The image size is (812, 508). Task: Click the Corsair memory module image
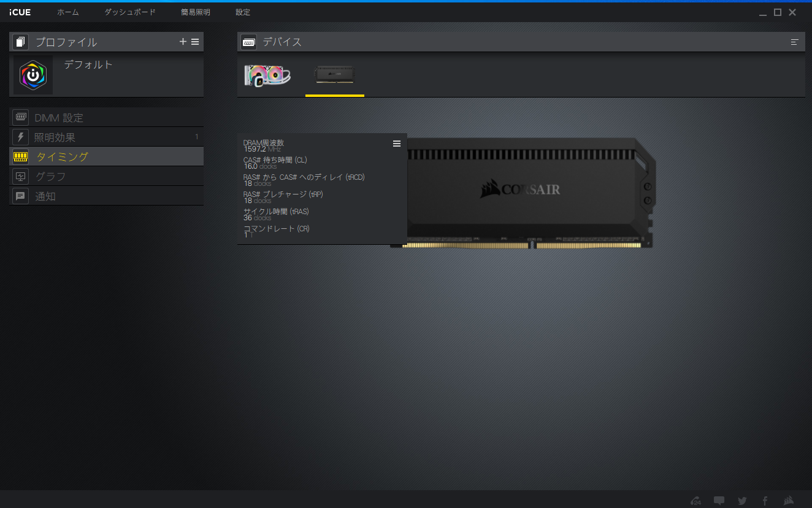tap(523, 193)
